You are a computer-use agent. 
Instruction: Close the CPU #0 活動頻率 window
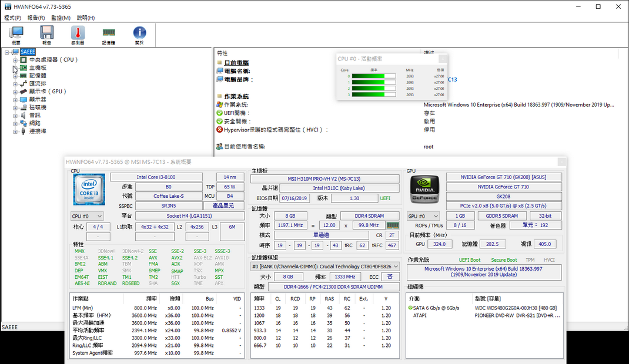point(442,59)
